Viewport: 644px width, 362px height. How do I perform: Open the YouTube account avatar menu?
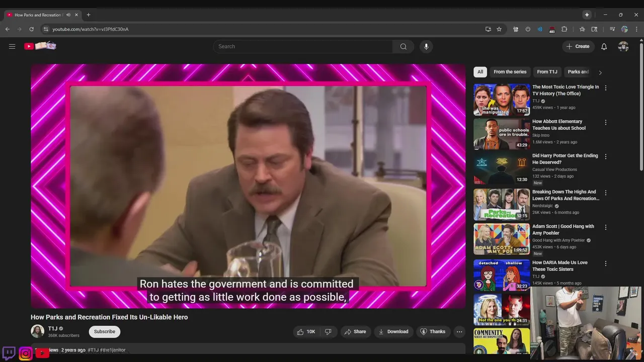click(x=623, y=46)
